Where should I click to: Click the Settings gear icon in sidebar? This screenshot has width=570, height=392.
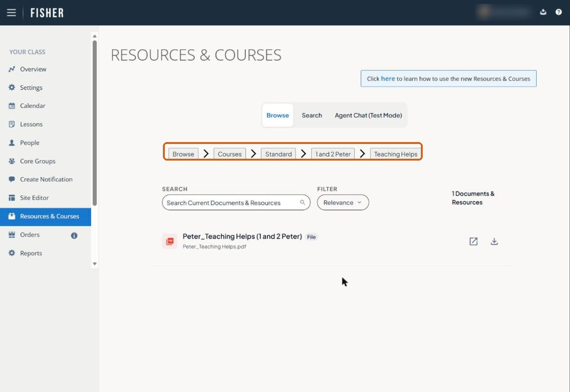click(12, 87)
